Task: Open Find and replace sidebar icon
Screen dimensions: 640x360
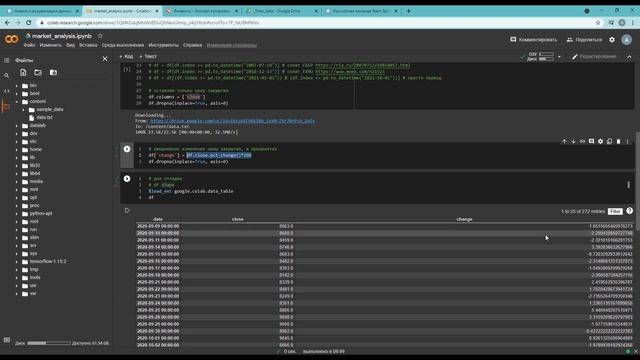Action: [7, 76]
